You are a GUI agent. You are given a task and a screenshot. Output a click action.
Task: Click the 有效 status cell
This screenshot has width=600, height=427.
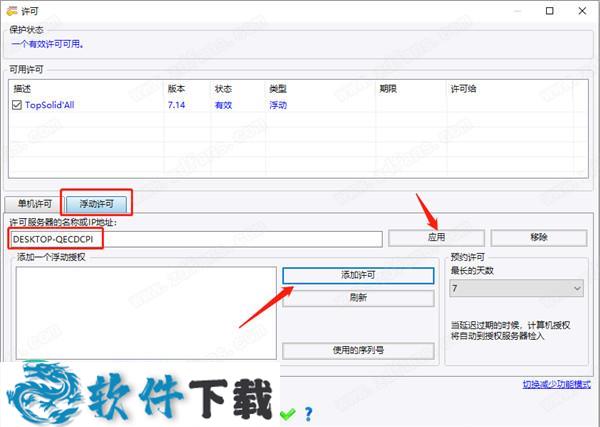pos(223,105)
